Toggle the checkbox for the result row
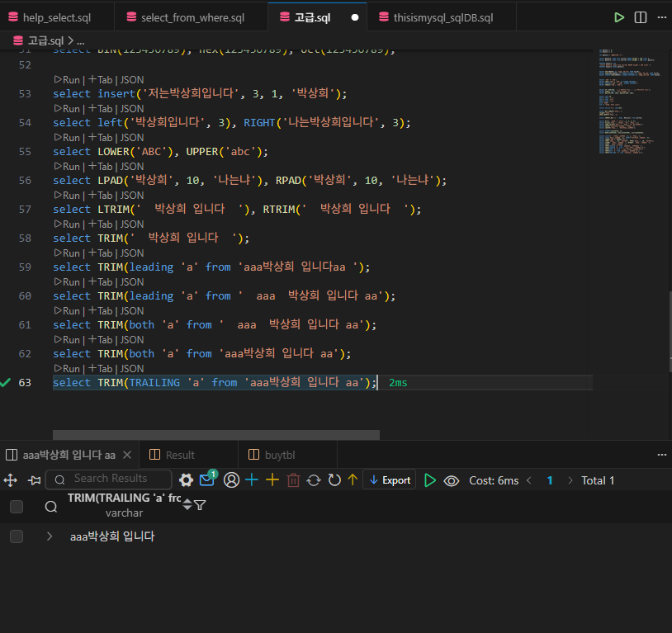 pos(17,536)
